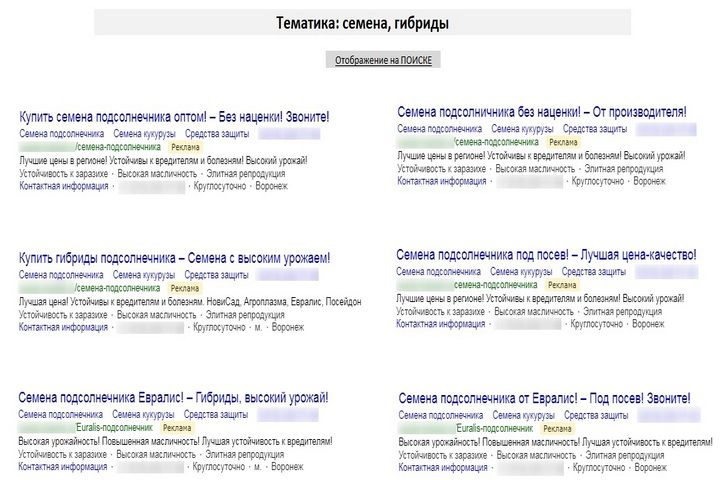720x480 pixels.
Task: Click "Средства защиты" under the "оптом" ad
Action: click(217, 132)
